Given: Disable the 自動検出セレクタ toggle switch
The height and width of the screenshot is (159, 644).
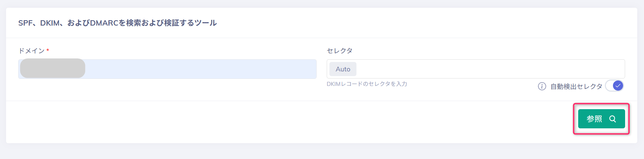Looking at the screenshot, I should [x=614, y=86].
